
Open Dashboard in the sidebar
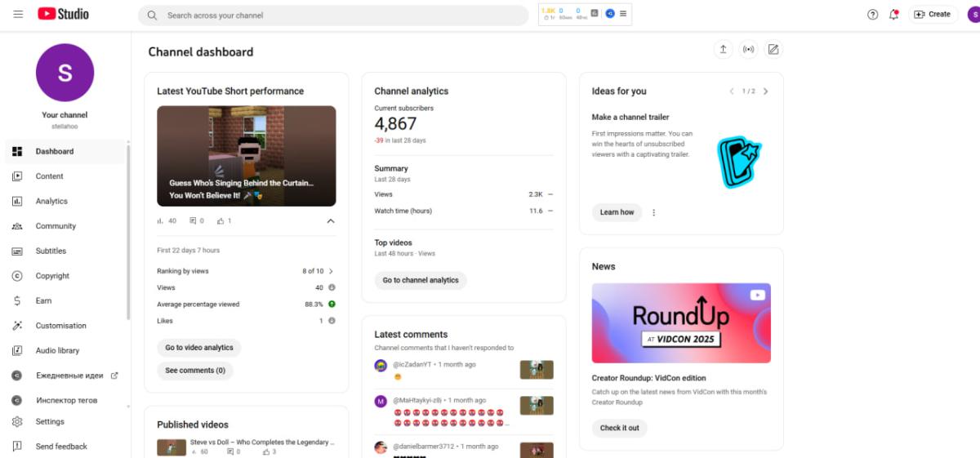point(67,151)
